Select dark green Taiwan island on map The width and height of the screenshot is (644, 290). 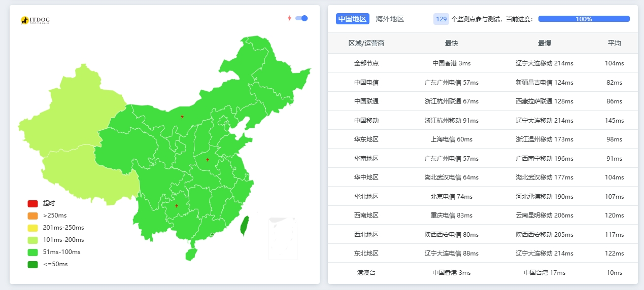tap(244, 226)
